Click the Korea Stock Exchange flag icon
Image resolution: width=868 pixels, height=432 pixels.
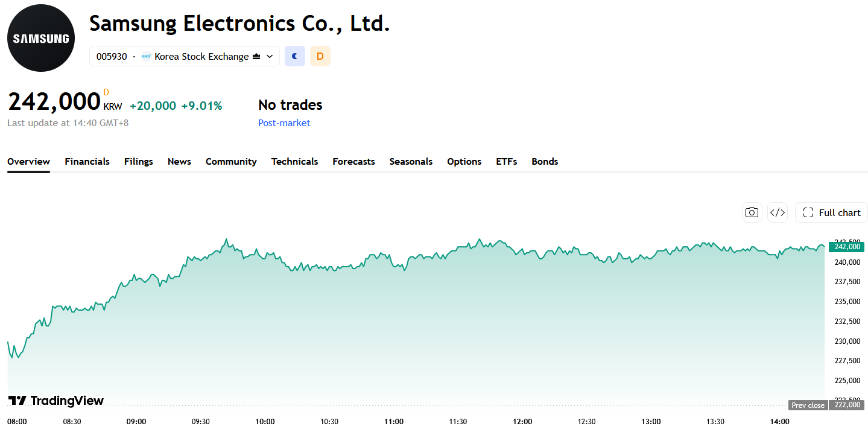[x=146, y=56]
